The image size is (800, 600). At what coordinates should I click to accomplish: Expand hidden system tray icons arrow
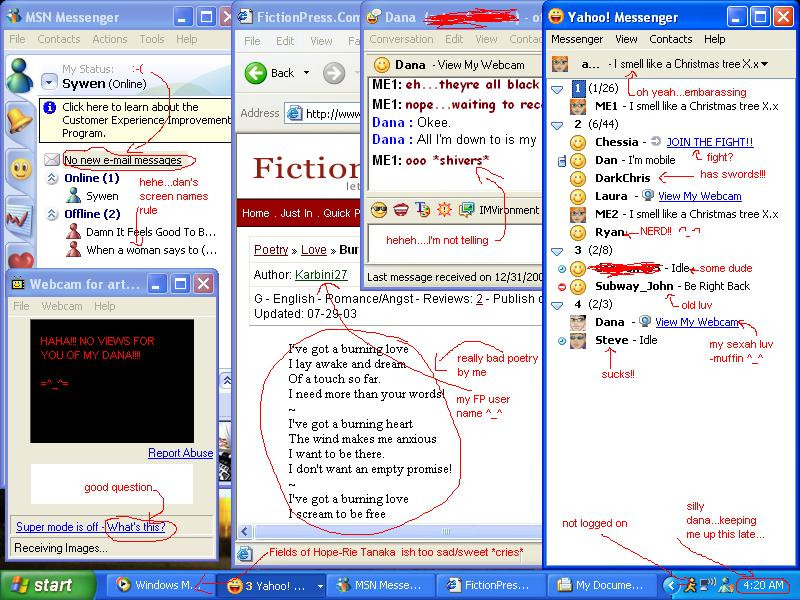click(x=672, y=585)
